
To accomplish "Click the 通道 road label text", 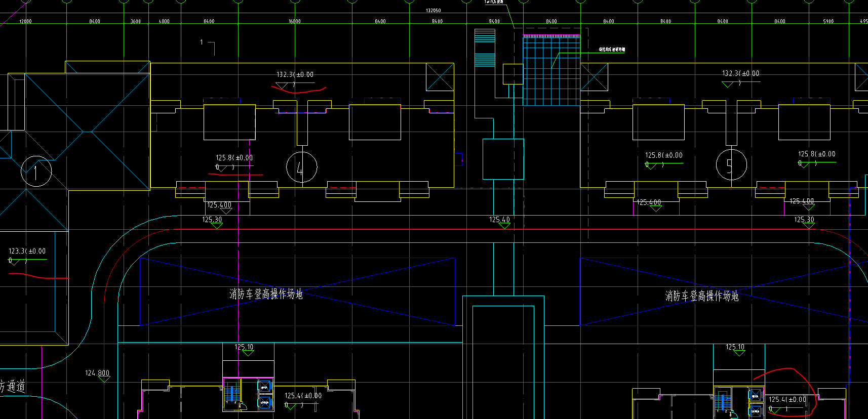I will [16, 386].
